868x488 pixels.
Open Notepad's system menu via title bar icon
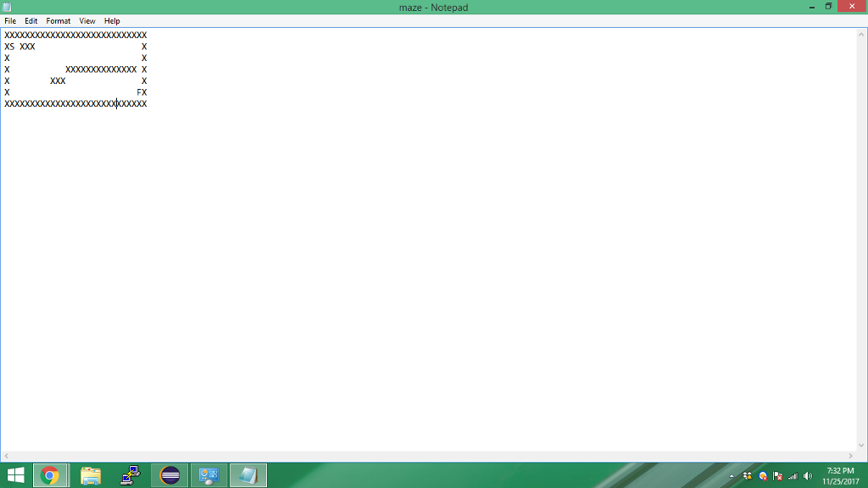click(7, 6)
